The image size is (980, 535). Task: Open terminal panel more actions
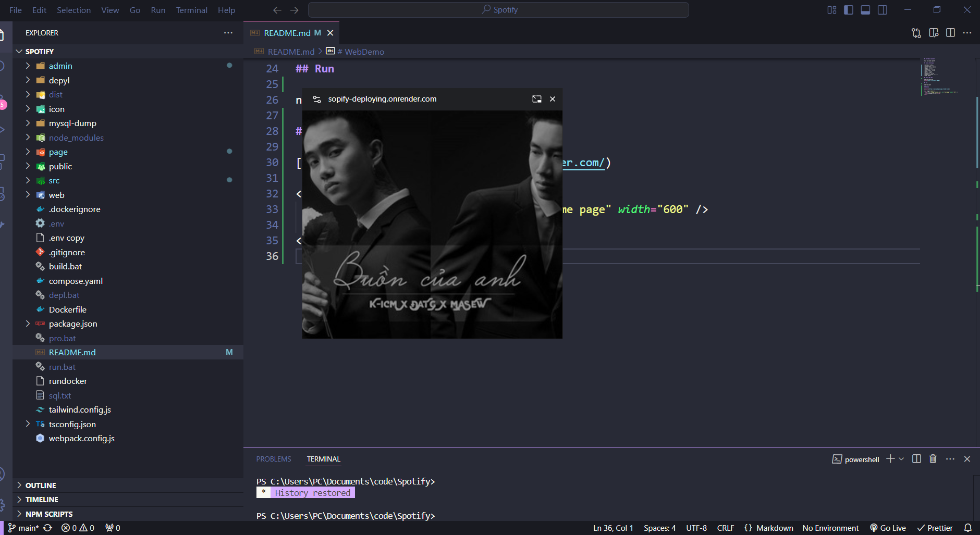[950, 459]
